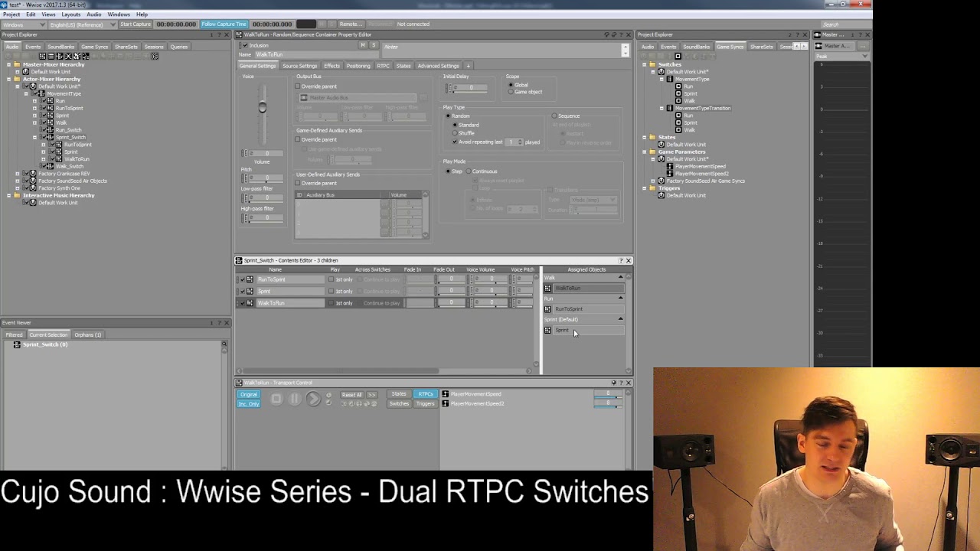Open the Source Settings tab

tap(300, 66)
